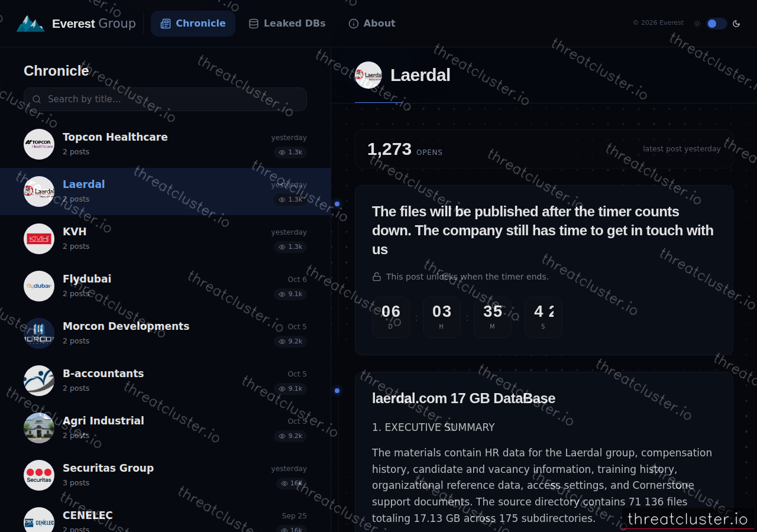Click the timeline dot beside the timer post

click(x=337, y=204)
